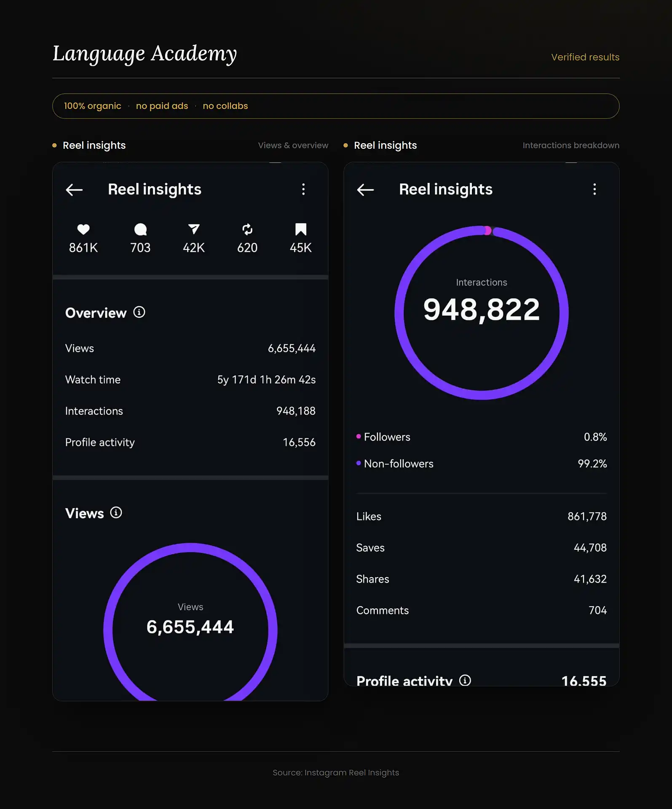The width and height of the screenshot is (672, 809).
Task: Click the Verified results label
Action: point(585,57)
